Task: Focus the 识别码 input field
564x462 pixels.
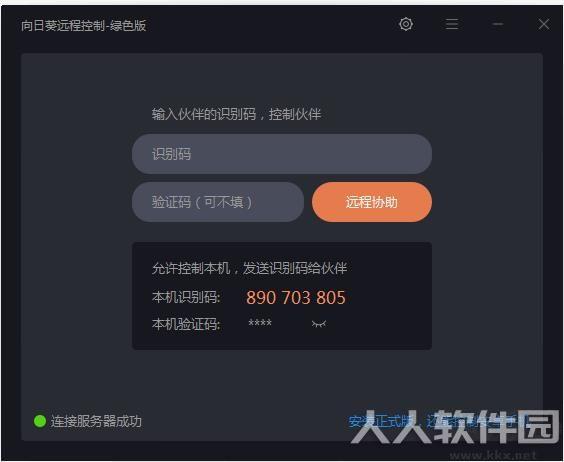Action: point(282,154)
